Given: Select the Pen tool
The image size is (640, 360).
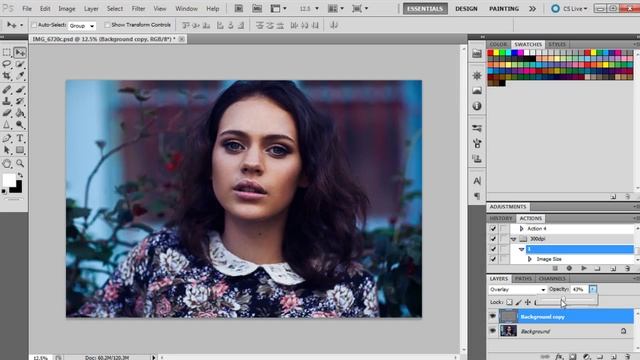Looking at the screenshot, I should click(x=7, y=138).
